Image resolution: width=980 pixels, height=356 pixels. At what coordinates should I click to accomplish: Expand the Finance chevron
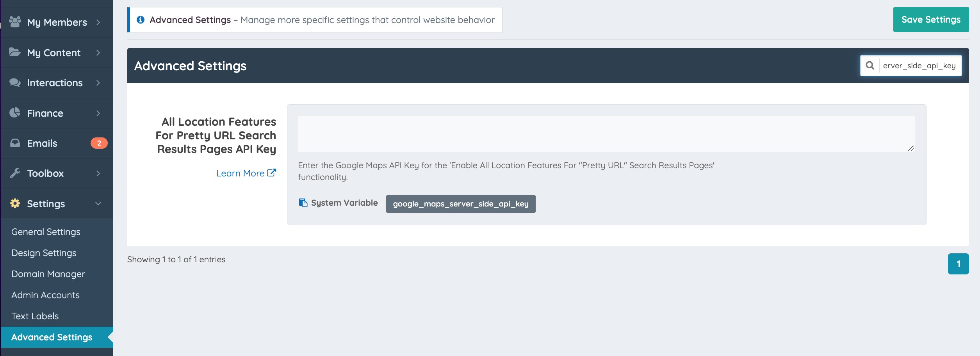pos(98,113)
